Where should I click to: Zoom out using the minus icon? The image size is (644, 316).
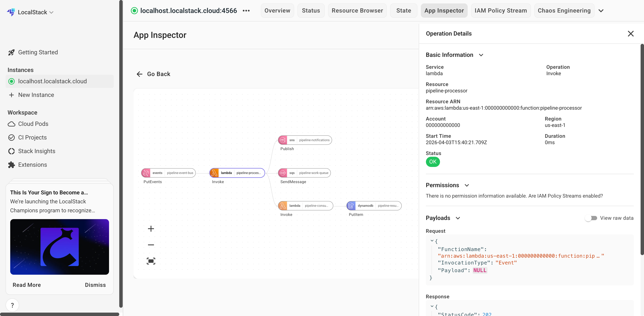151,244
